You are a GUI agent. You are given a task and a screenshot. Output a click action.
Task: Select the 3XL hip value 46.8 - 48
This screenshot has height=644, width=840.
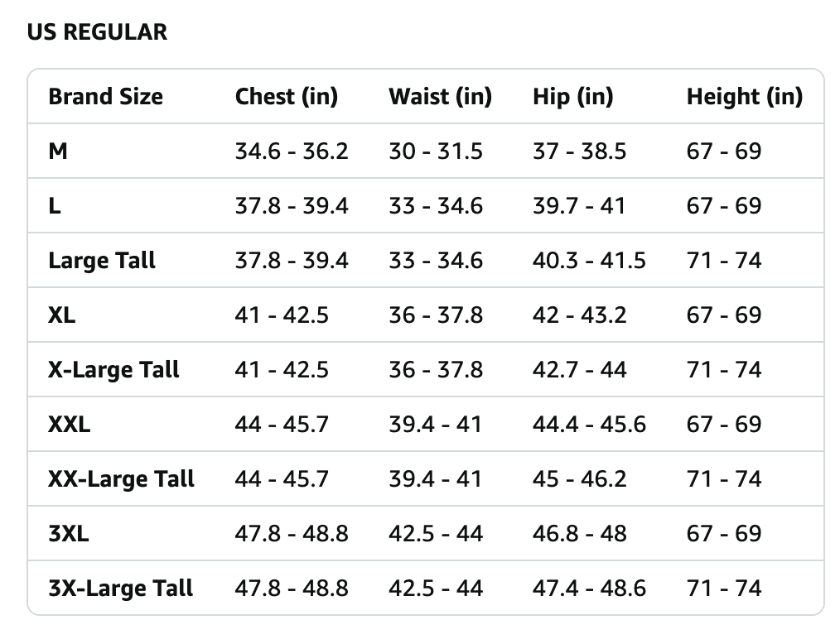coord(579,534)
